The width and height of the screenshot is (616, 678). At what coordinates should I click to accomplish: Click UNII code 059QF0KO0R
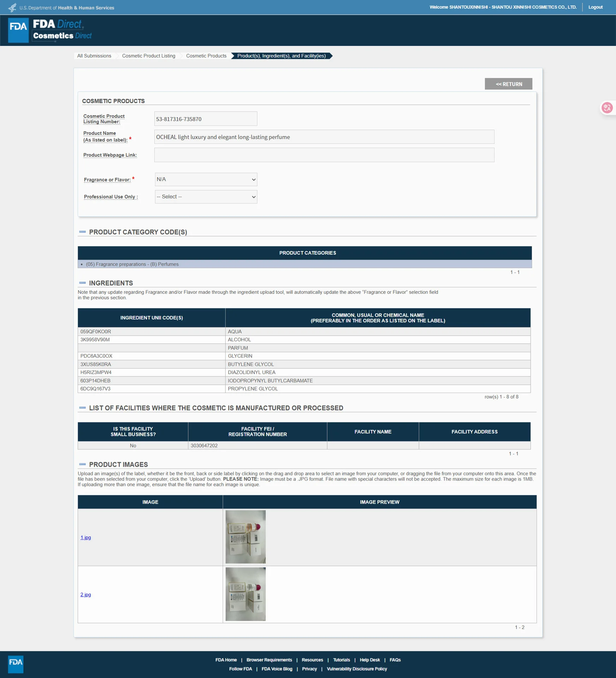pos(96,332)
